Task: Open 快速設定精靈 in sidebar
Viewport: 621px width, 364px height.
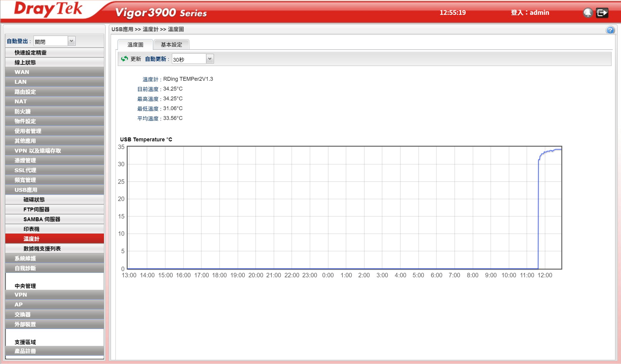Action: (55, 53)
